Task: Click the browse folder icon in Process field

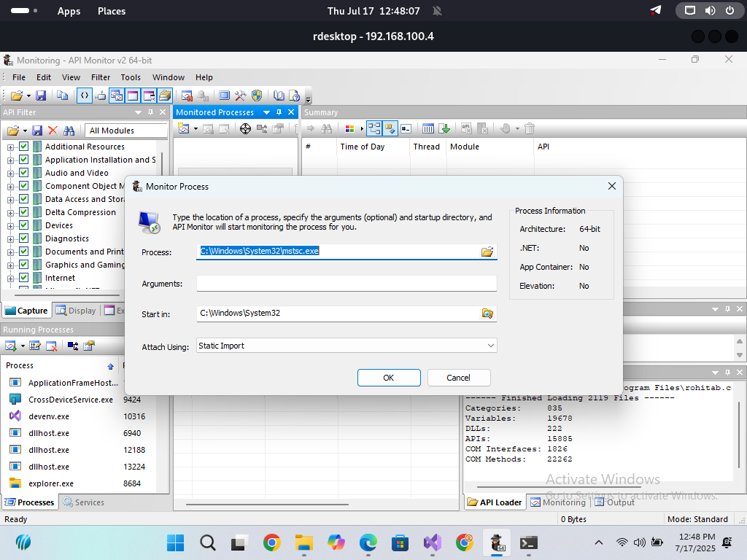Action: [x=487, y=252]
